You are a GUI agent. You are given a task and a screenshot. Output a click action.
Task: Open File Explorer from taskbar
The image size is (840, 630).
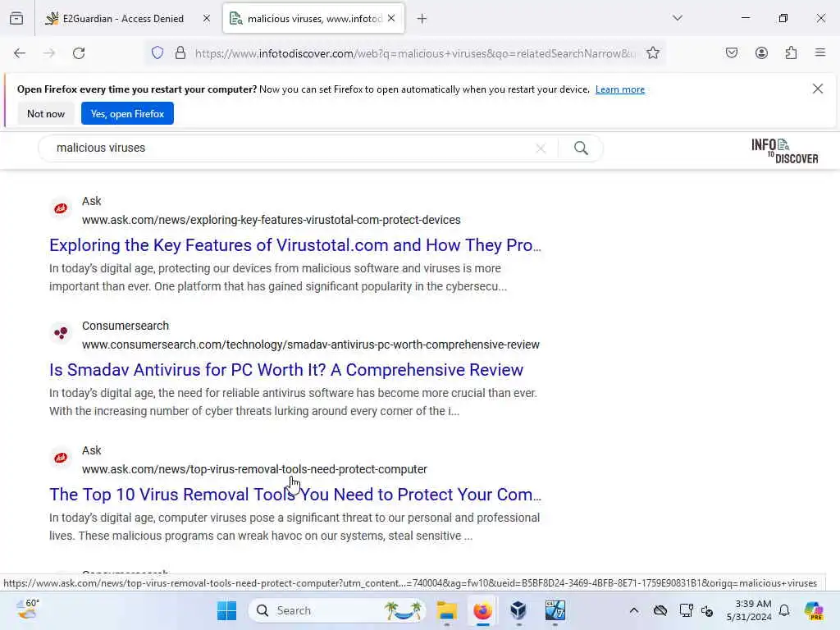pos(447,610)
